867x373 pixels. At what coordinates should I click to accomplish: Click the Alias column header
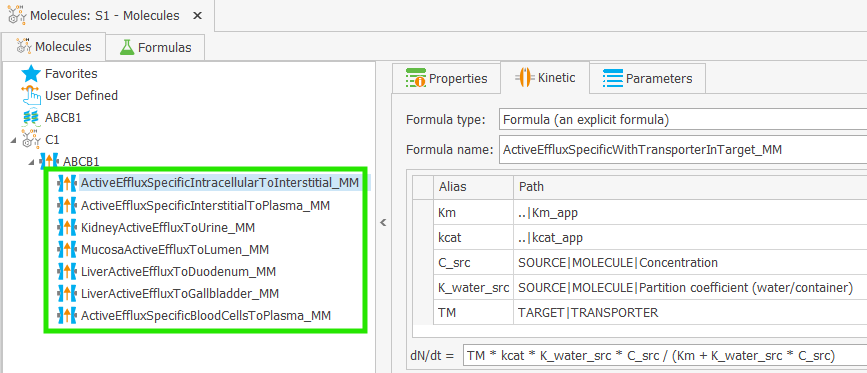(x=473, y=187)
